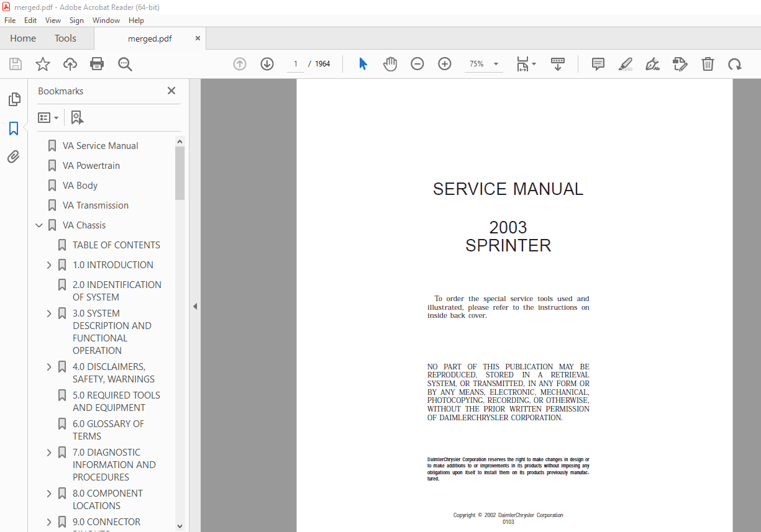Viewport: 761px width, 532px height.
Task: Open the Fill & Sign tool
Action: (652, 64)
